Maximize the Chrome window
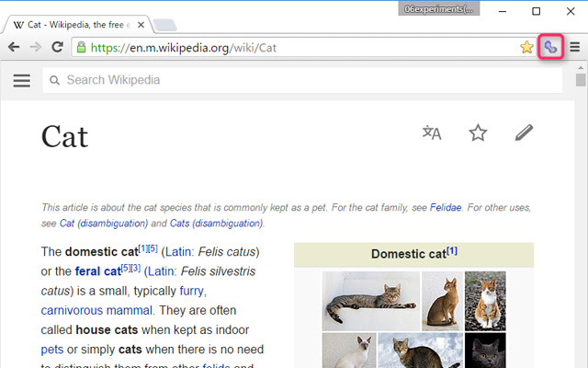 (x=537, y=11)
